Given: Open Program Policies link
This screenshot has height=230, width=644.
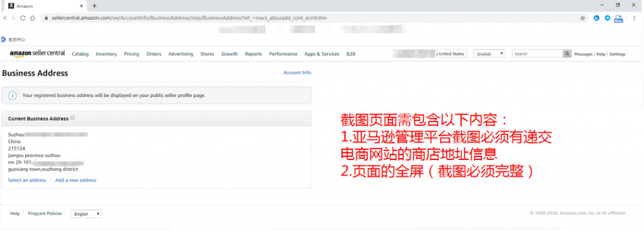Looking at the screenshot, I should point(45,213).
